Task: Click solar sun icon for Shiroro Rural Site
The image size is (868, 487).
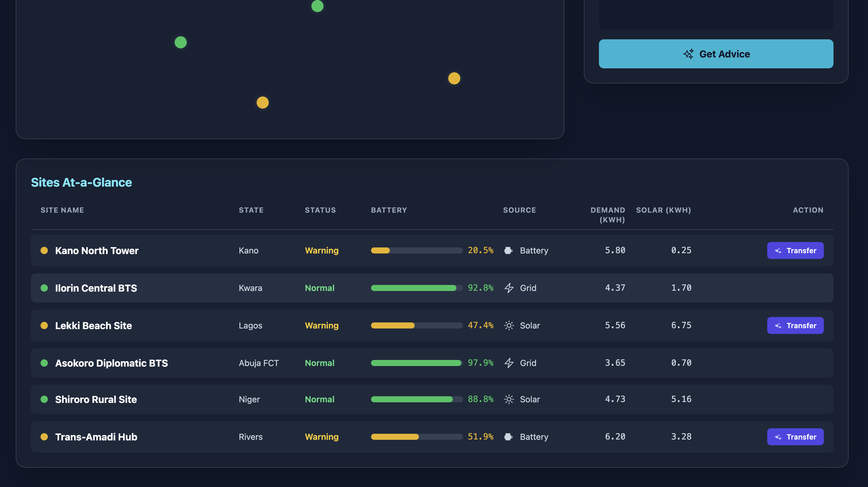Action: pos(509,400)
